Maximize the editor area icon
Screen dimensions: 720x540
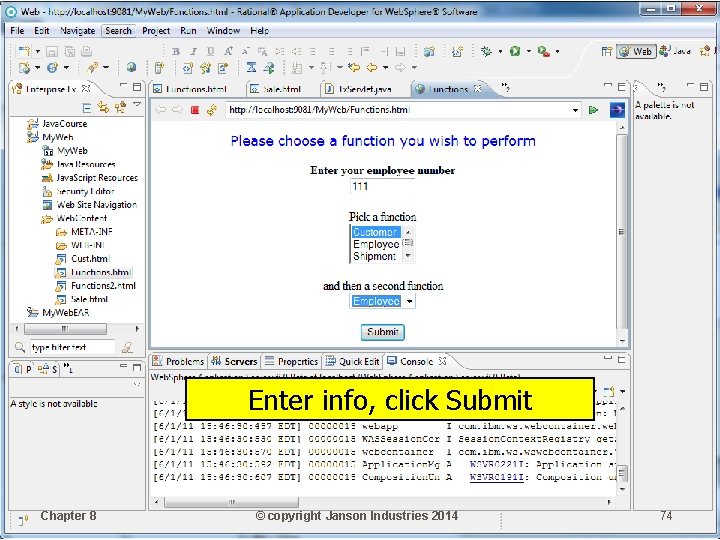(622, 87)
